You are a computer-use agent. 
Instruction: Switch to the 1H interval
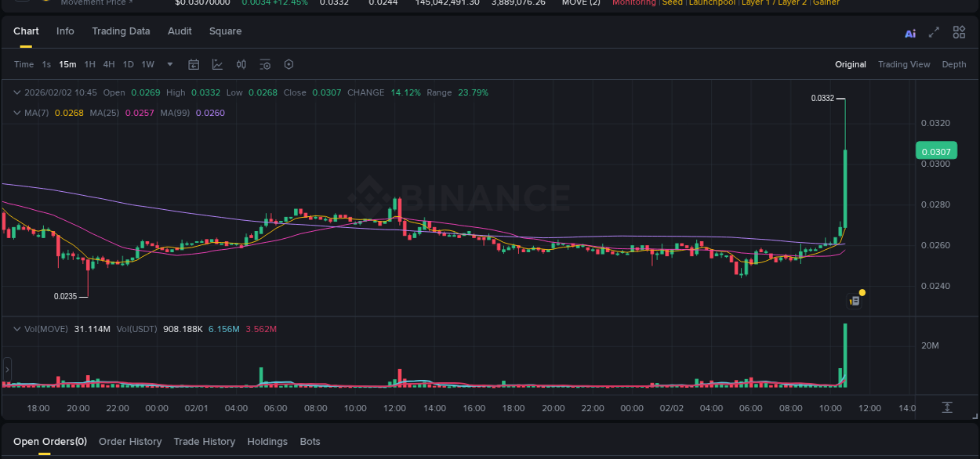(x=89, y=64)
